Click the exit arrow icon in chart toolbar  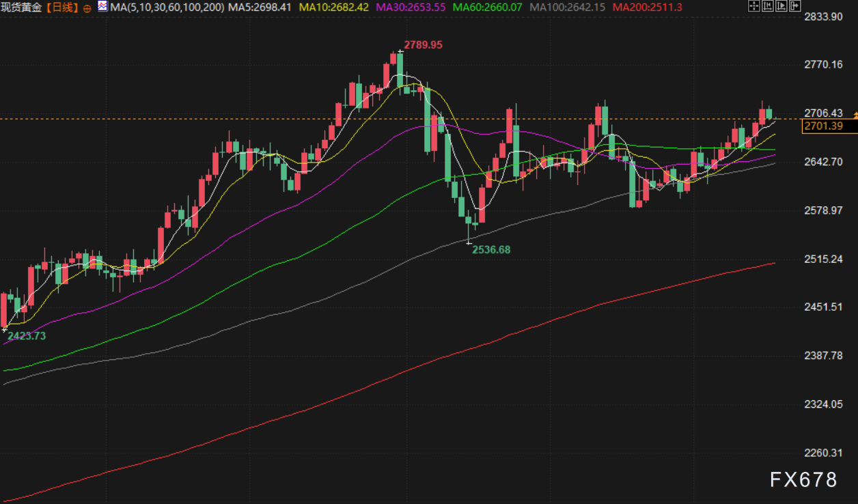(793, 7)
